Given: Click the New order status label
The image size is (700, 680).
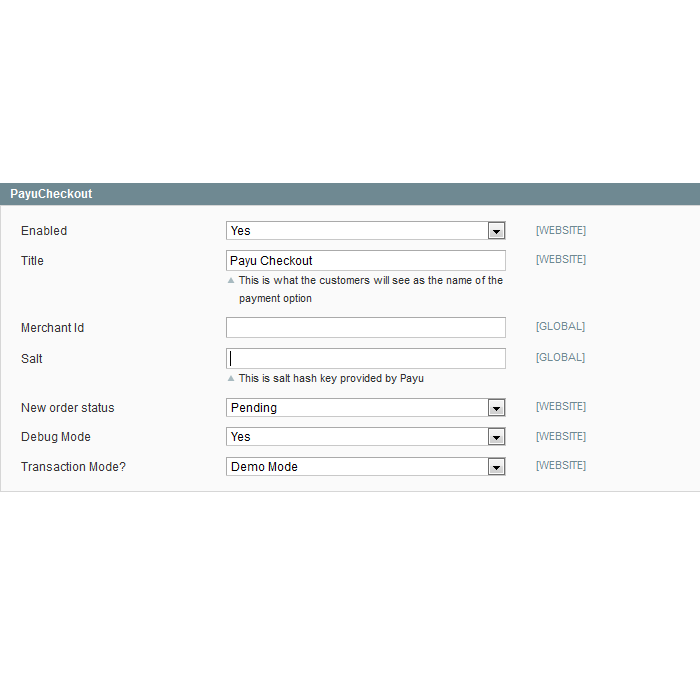Looking at the screenshot, I should pyautogui.click(x=67, y=408).
